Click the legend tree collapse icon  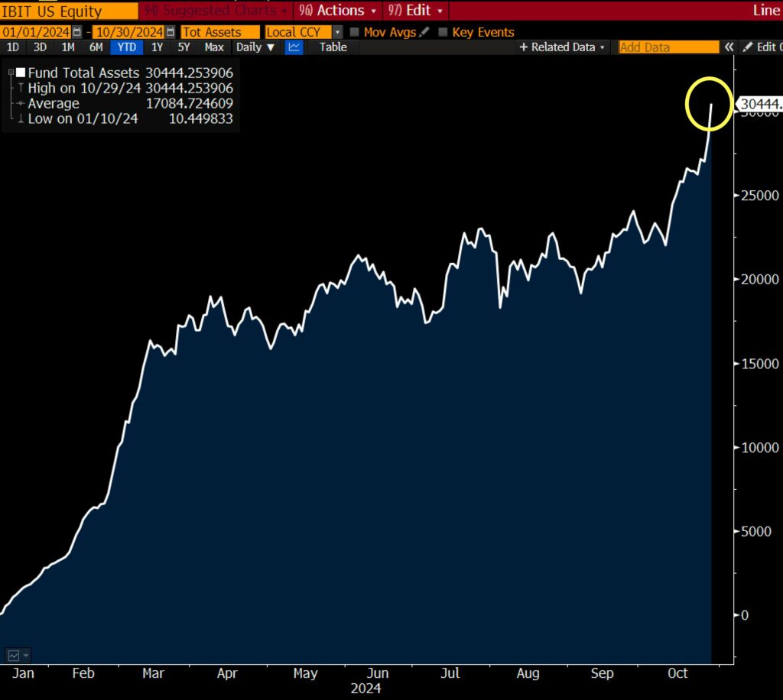coord(11,73)
